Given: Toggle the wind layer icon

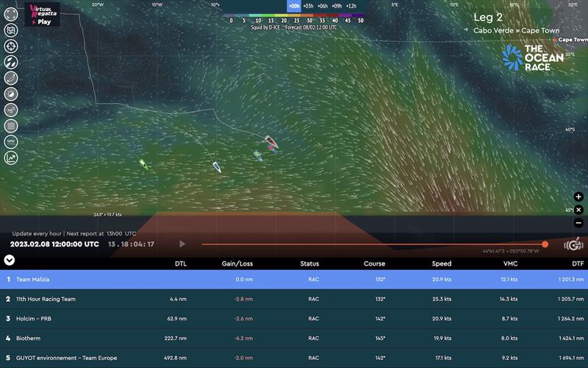Looking at the screenshot, I should (11, 110).
